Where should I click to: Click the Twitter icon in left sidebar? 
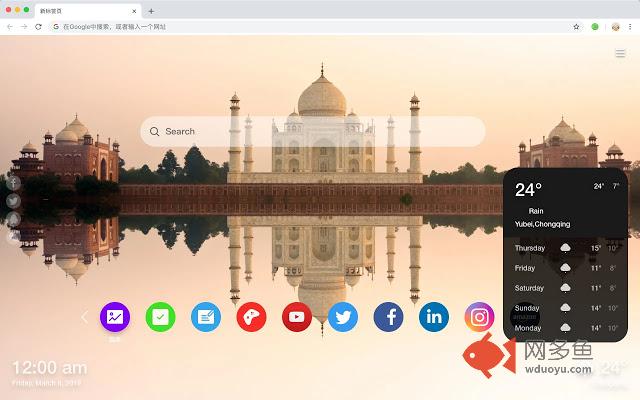13,201
